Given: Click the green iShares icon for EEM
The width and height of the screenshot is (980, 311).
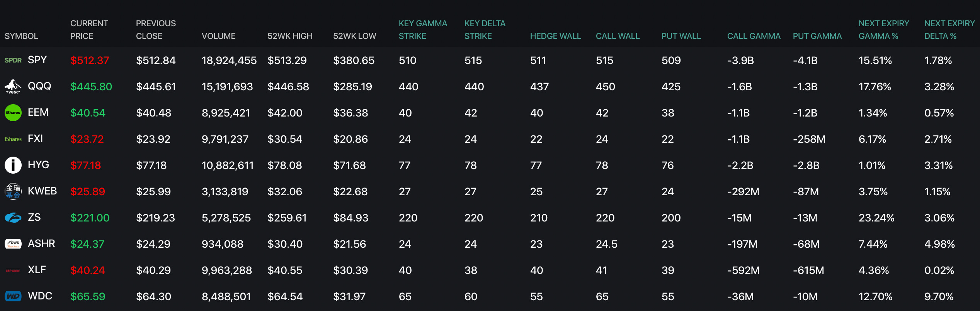Looking at the screenshot, I should click(x=13, y=113).
